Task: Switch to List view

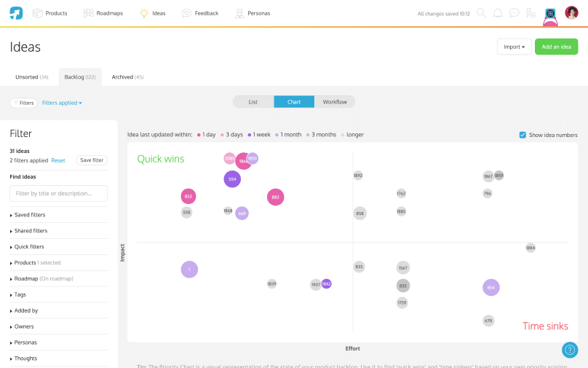Action: [x=253, y=102]
